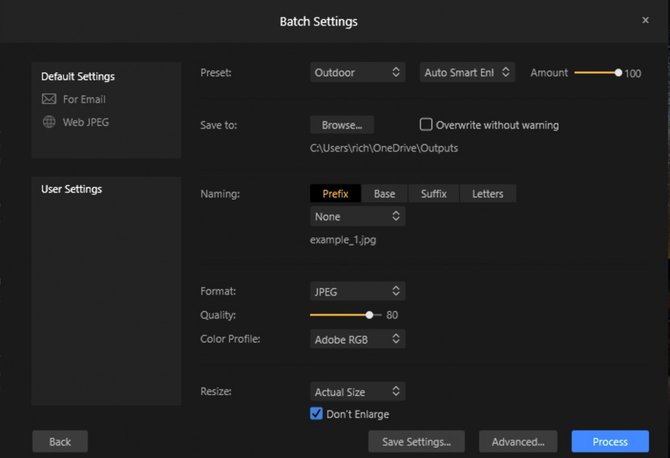Expand the Actual Size resize dropdown
Image resolution: width=670 pixels, height=458 pixels.
click(x=357, y=392)
